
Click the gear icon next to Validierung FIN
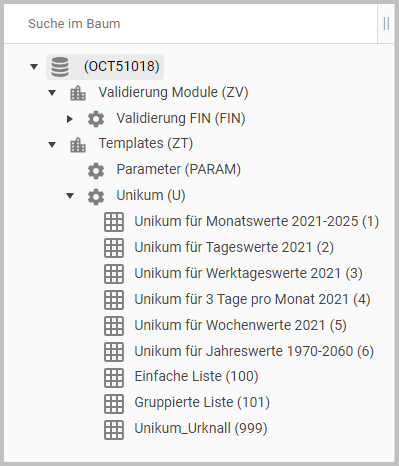(x=96, y=119)
